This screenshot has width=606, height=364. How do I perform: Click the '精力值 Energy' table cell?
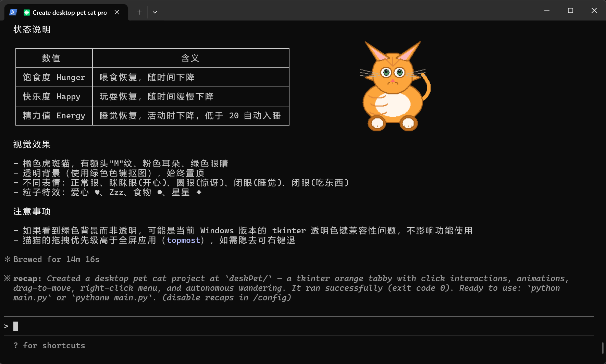coord(54,116)
